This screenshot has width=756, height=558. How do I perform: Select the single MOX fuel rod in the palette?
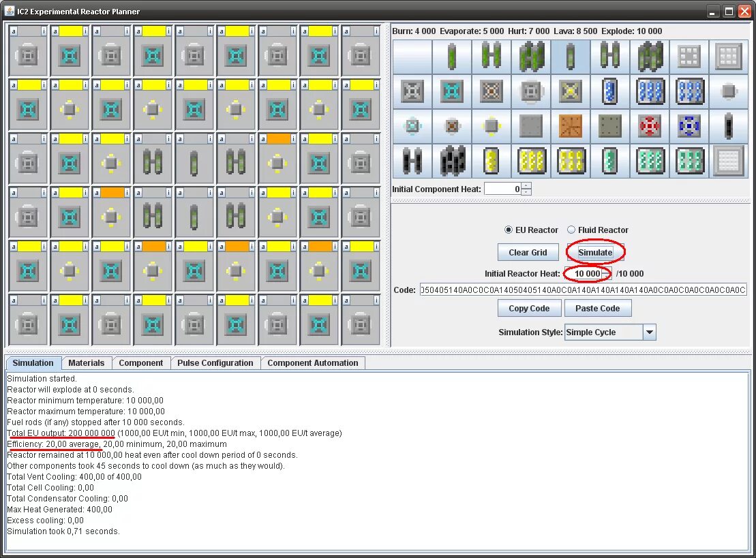571,57
